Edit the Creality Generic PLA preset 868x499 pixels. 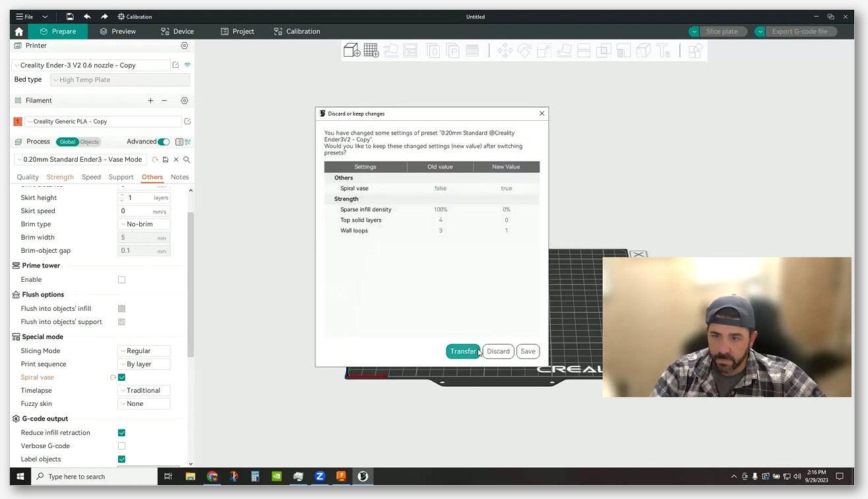[x=187, y=121]
